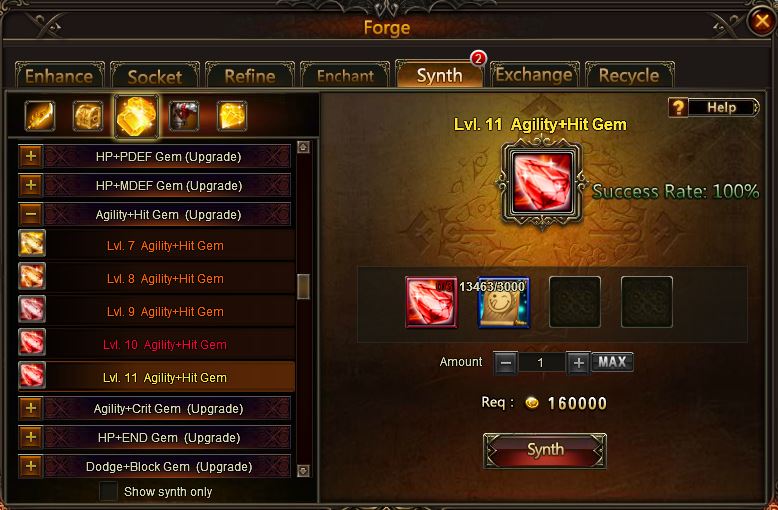Decrease amount with the minus stepper
This screenshot has height=510, width=778.
(x=506, y=363)
